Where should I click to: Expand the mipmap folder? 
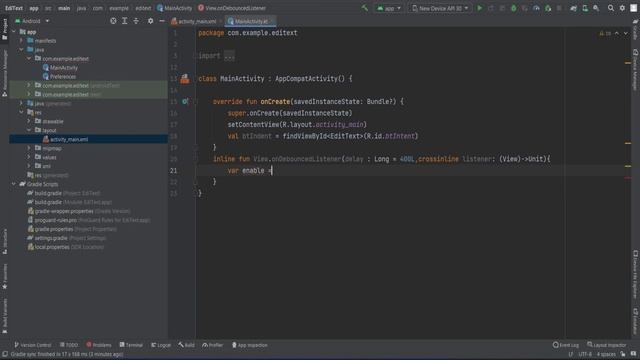[29, 148]
